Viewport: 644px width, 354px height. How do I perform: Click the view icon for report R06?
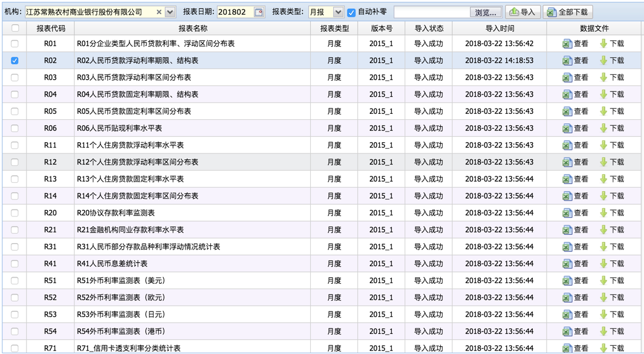[567, 128]
